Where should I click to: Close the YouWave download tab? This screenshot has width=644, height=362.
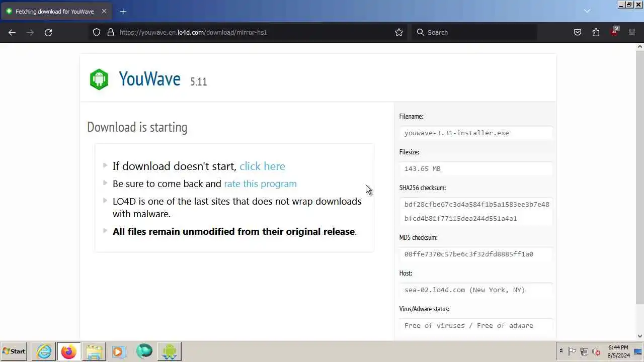pos(104,11)
